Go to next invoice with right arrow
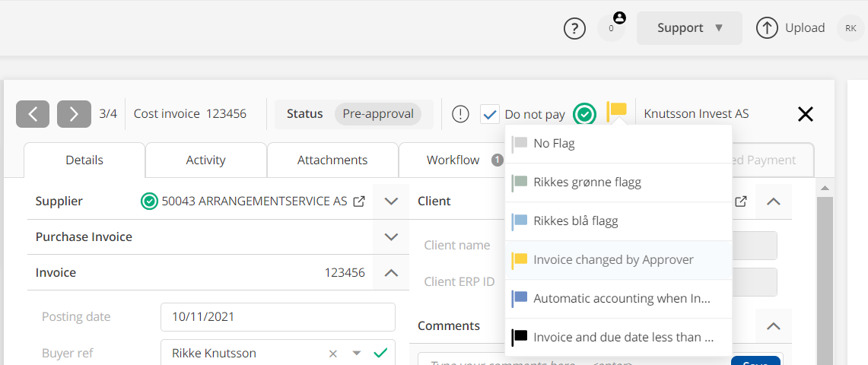868x365 pixels. tap(74, 114)
